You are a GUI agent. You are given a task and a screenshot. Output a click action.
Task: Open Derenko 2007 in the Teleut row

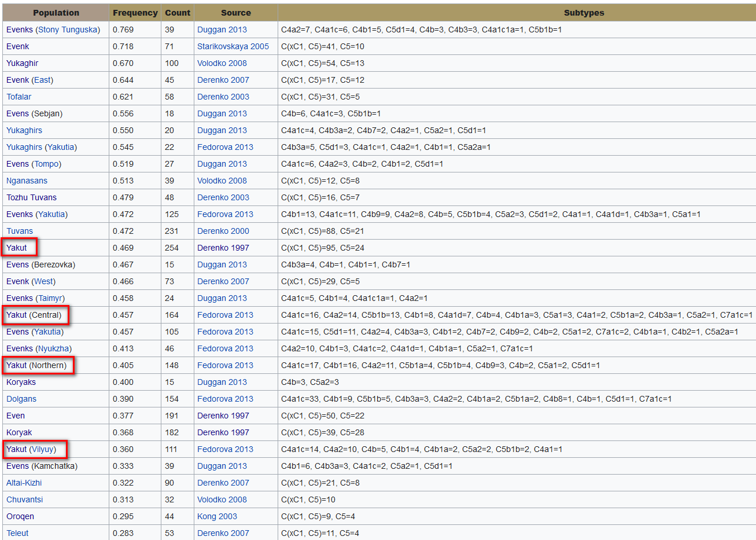(223, 533)
